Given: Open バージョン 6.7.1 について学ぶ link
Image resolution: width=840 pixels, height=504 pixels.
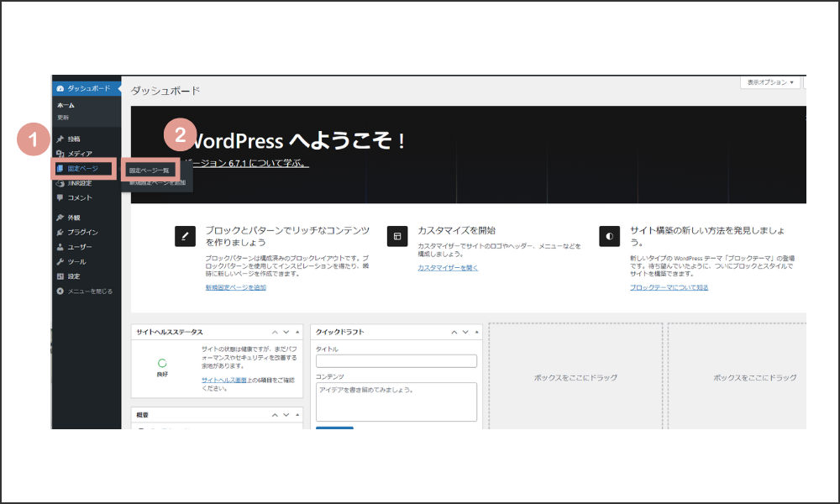Looking at the screenshot, I should point(246,163).
